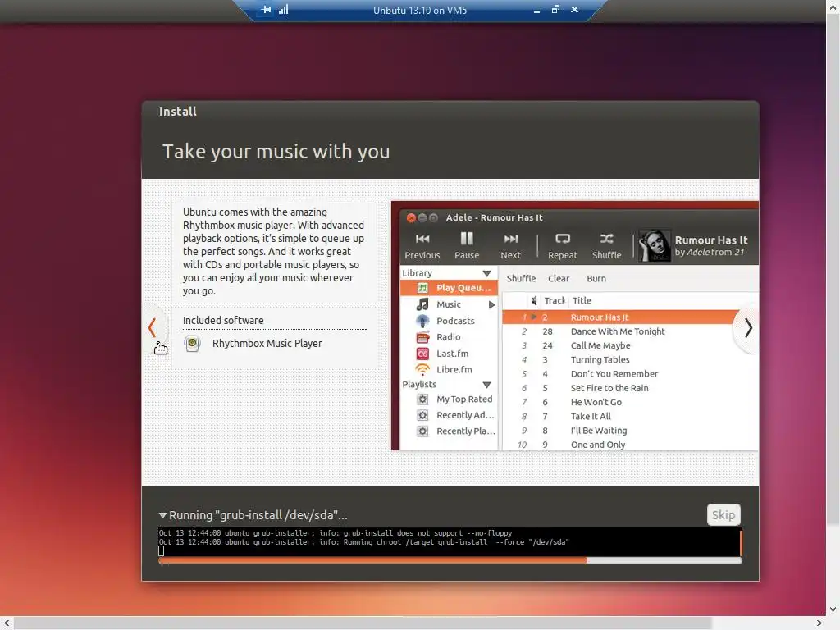The image size is (840, 630).
Task: Click the Pause icon in Rhythmbox
Action: pos(467,239)
